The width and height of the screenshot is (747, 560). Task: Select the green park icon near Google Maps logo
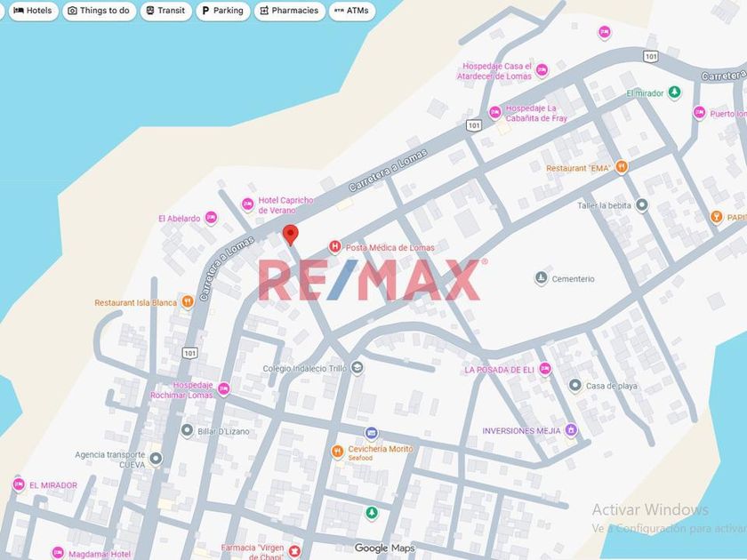372,514
